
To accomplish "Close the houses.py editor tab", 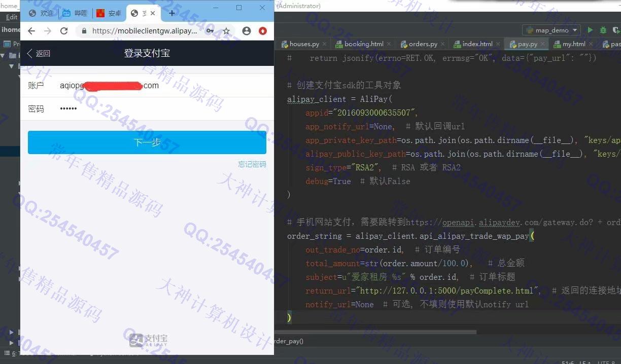I will pyautogui.click(x=325, y=44).
